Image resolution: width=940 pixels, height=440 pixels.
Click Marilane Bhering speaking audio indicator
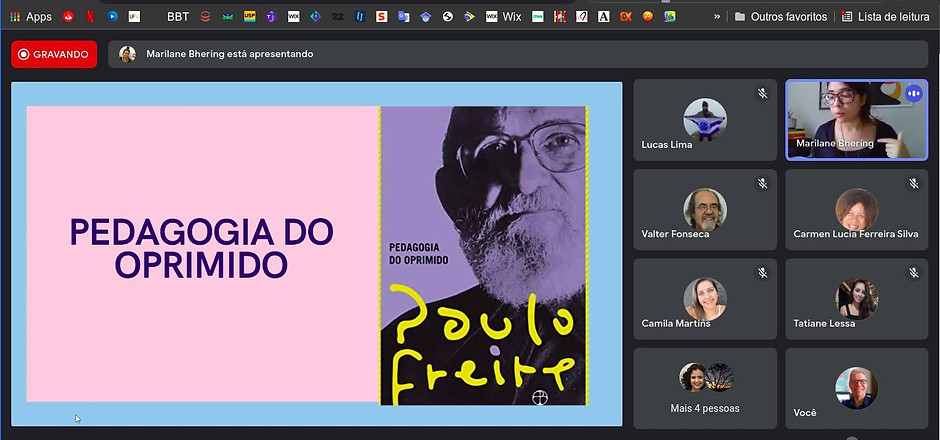pyautogui.click(x=914, y=94)
